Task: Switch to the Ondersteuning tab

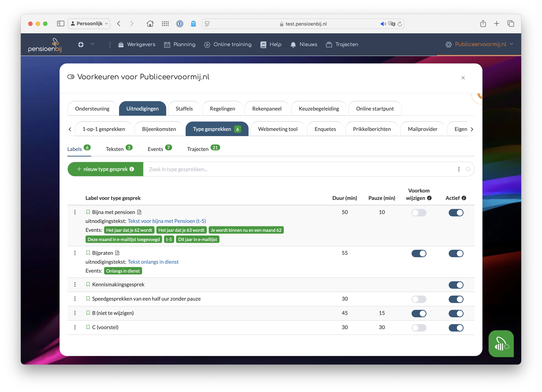Action: [x=92, y=109]
